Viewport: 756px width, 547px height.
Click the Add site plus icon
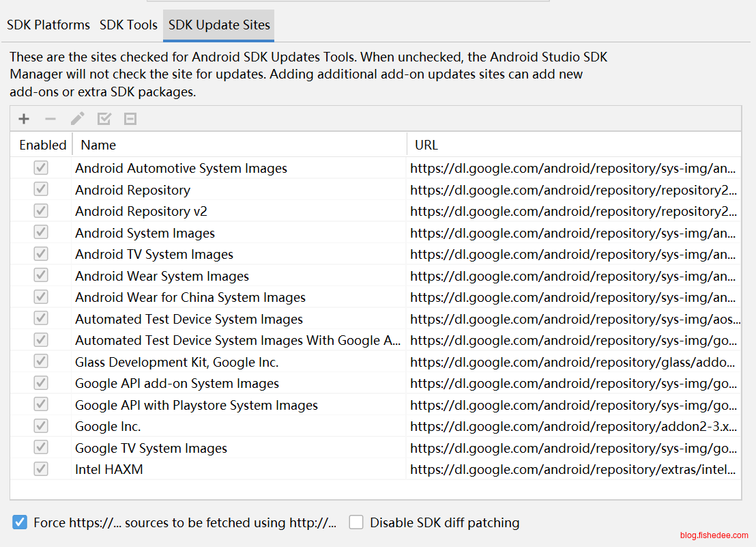pos(24,119)
